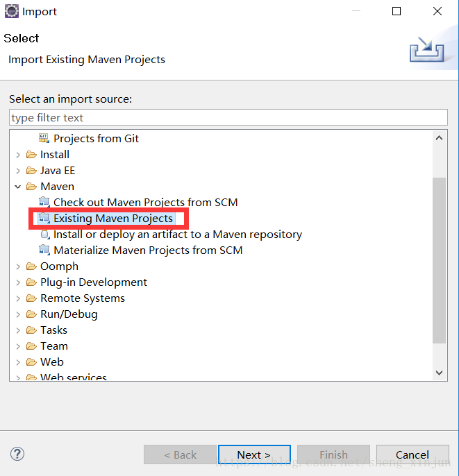The width and height of the screenshot is (459, 476).
Task: Click the Materialize Maven Projects icon
Action: point(44,250)
